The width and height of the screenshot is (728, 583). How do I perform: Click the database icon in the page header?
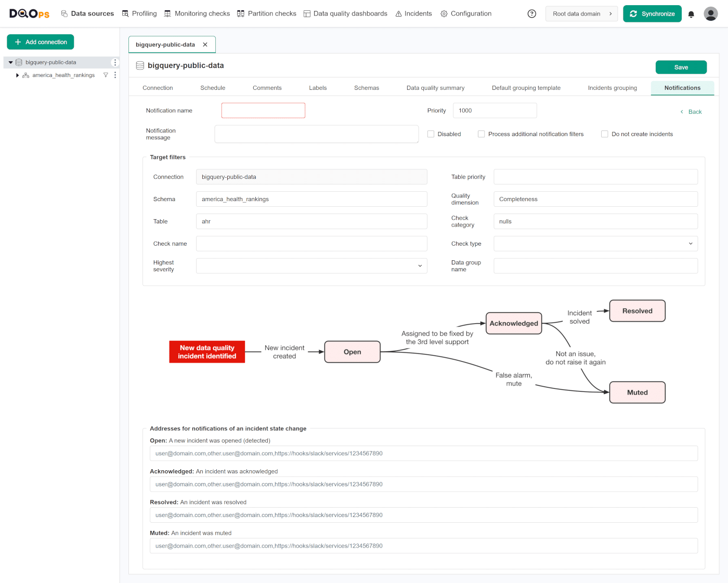click(140, 65)
